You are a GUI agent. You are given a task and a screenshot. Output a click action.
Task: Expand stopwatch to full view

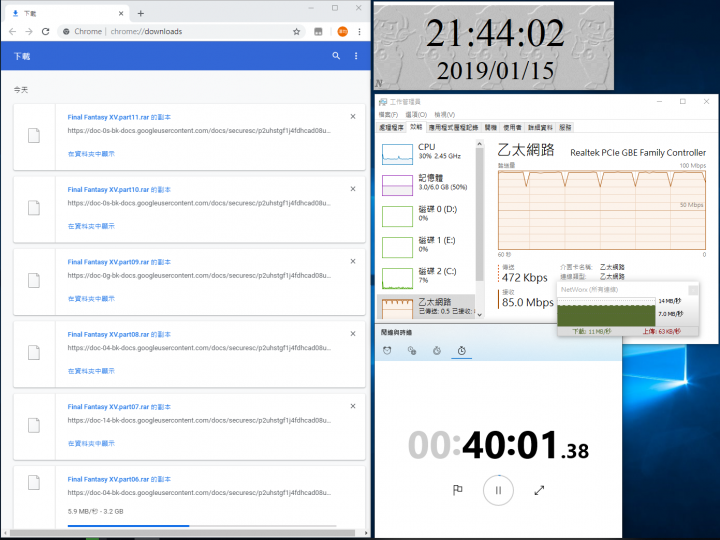[x=539, y=490]
